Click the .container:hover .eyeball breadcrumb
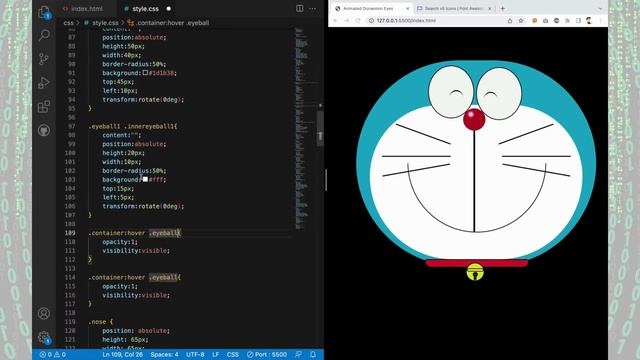640x360 pixels. coord(172,23)
